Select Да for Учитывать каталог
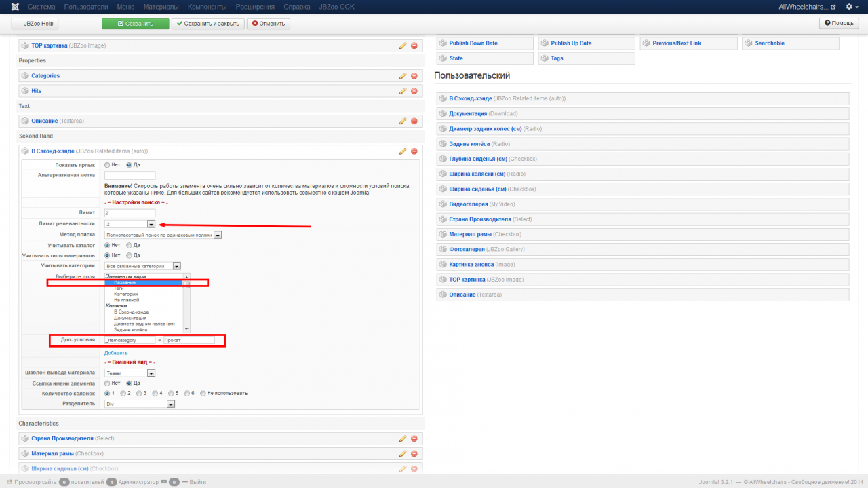This screenshot has height=488, width=868. pyautogui.click(x=130, y=245)
